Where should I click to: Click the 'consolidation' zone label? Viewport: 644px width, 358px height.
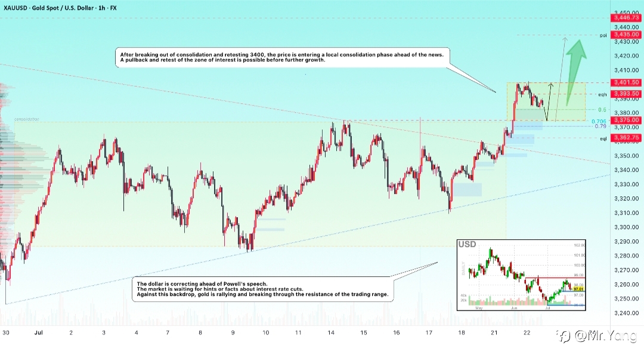coord(27,119)
